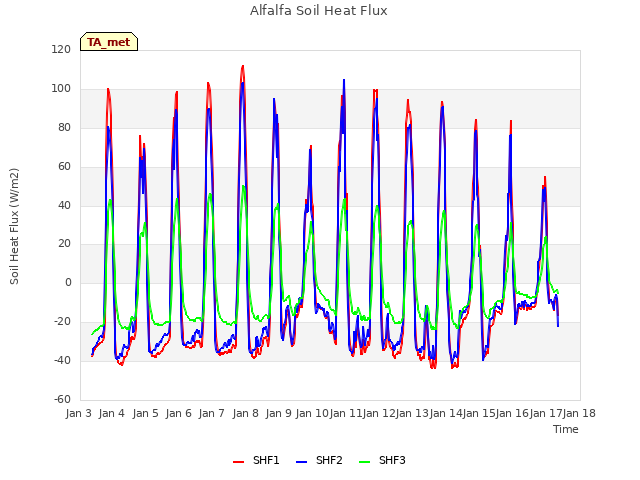Toggle the SHF3 legend entry
This screenshot has width=640, height=480.
tap(382, 460)
